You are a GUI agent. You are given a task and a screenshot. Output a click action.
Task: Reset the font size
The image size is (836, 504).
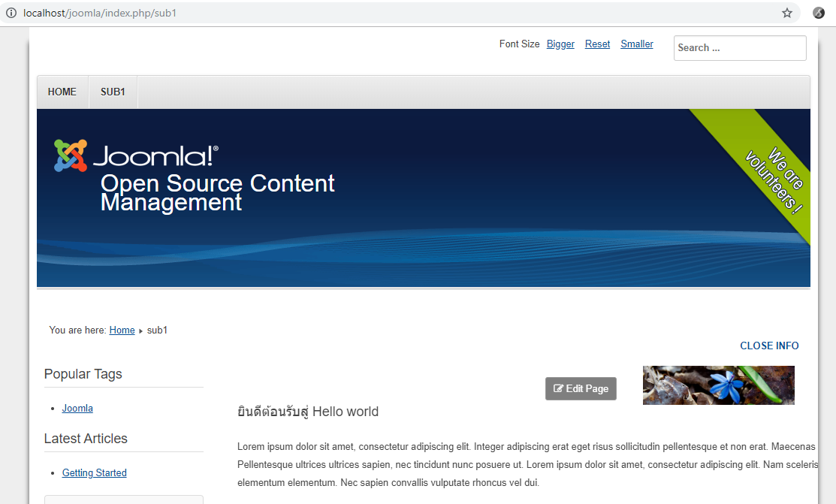(597, 44)
